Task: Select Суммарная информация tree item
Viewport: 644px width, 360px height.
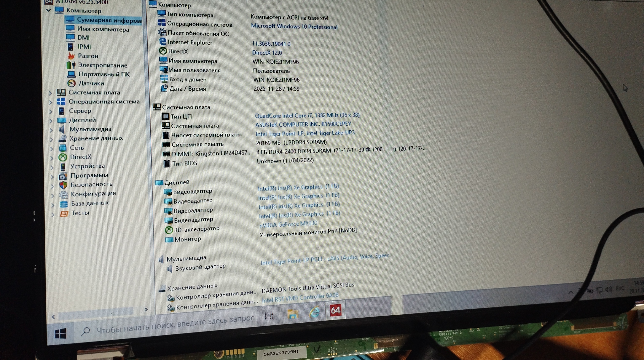Action: click(109, 20)
